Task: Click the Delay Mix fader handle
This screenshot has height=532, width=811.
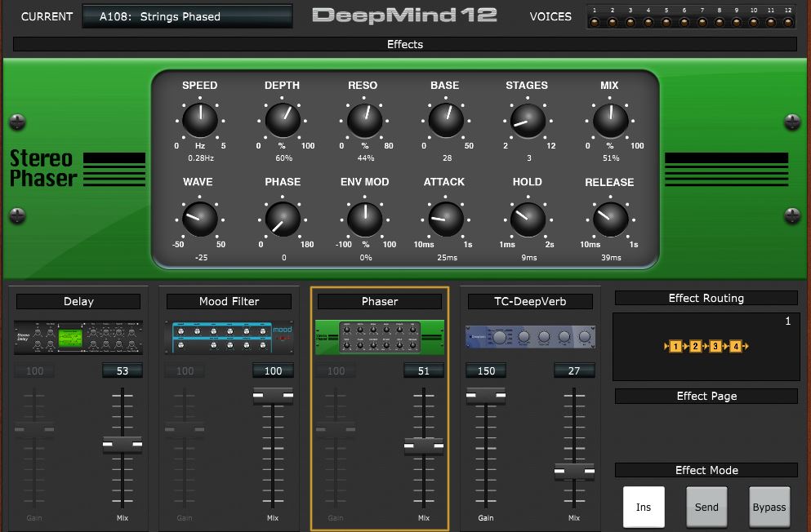Action: click(122, 444)
